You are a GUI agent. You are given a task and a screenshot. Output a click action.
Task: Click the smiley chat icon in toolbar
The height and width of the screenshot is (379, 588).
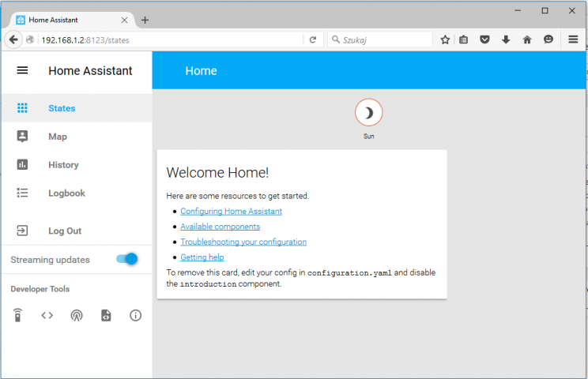tap(548, 39)
